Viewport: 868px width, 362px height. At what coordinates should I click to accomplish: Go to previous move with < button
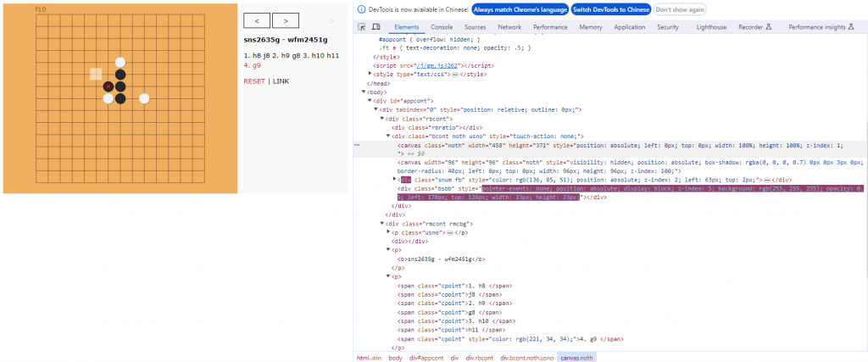tap(257, 20)
